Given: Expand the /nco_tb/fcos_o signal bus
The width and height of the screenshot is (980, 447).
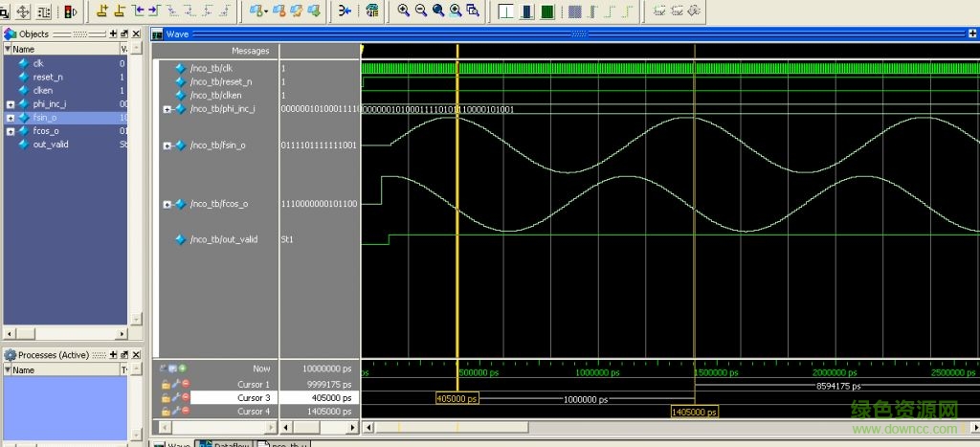Looking at the screenshot, I should 167,204.
